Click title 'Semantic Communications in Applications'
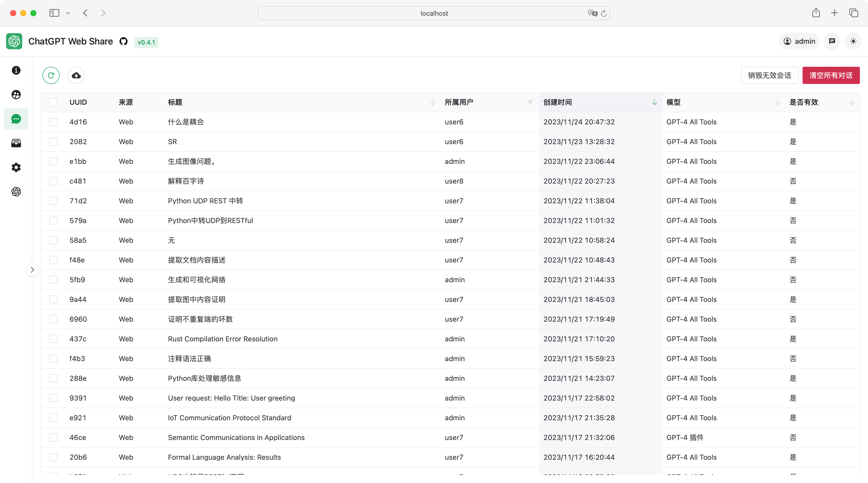The height and width of the screenshot is (483, 868). (236, 437)
